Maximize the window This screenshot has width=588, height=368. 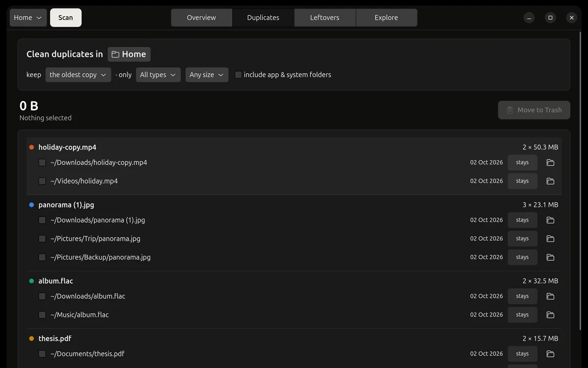[x=550, y=18]
